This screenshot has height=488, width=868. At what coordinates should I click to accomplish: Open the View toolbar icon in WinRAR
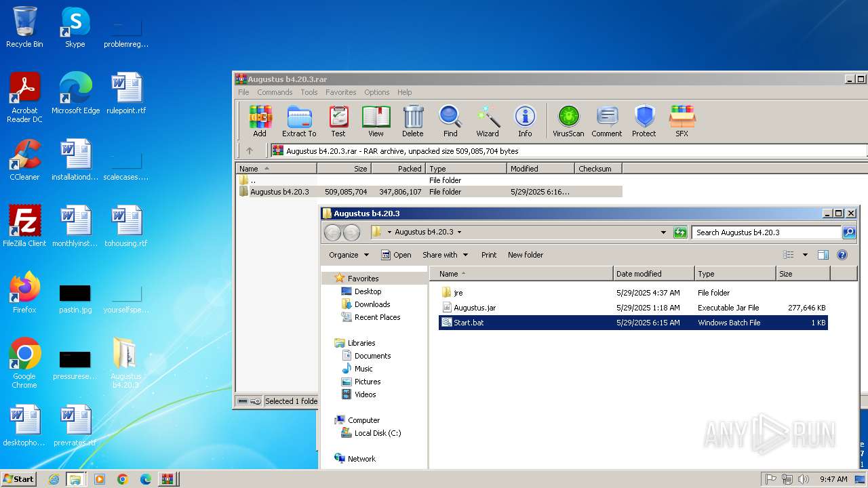(376, 121)
